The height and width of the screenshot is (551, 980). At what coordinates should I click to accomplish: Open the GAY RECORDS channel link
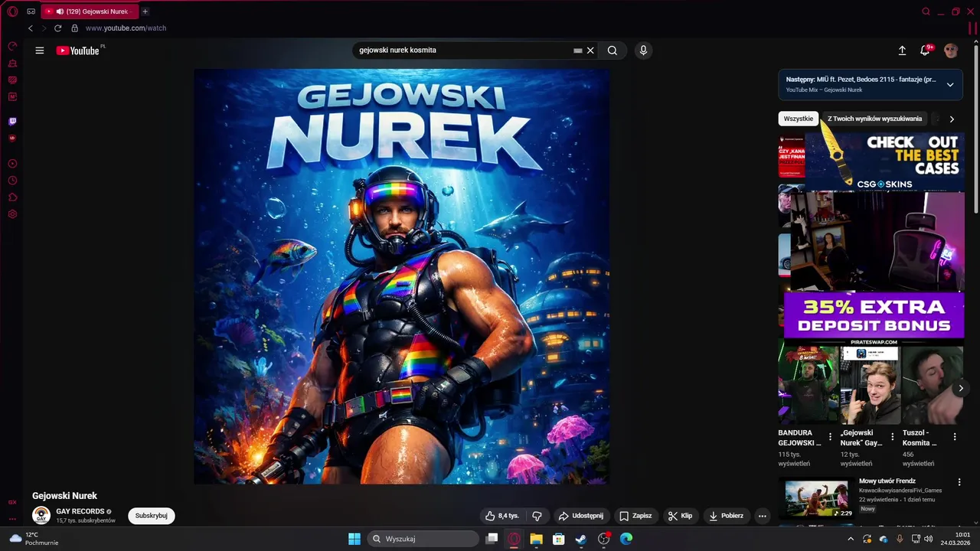pyautogui.click(x=80, y=511)
